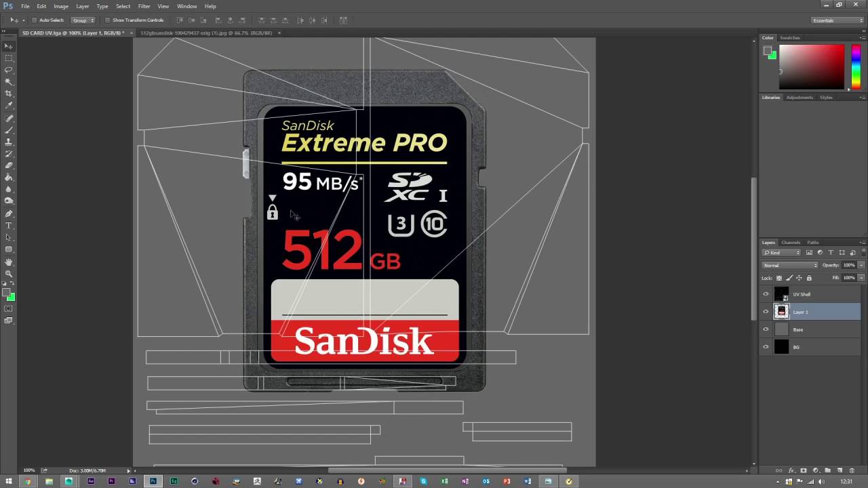
Task: Open the Layer menu
Action: coord(82,6)
